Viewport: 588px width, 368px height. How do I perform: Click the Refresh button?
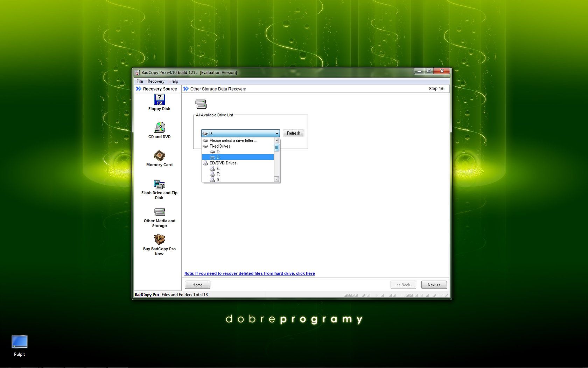(x=293, y=133)
